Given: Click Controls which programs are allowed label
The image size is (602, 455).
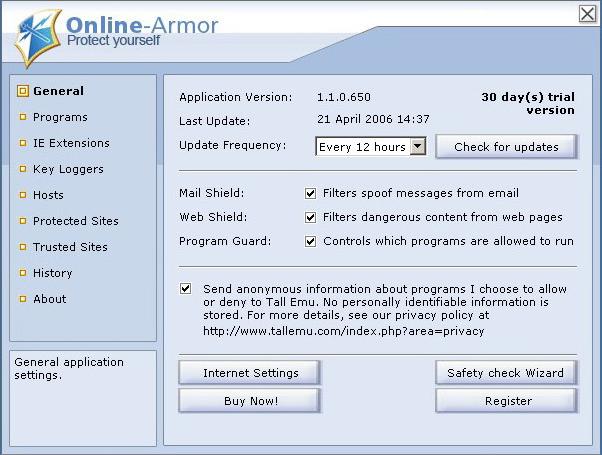Looking at the screenshot, I should (448, 241).
